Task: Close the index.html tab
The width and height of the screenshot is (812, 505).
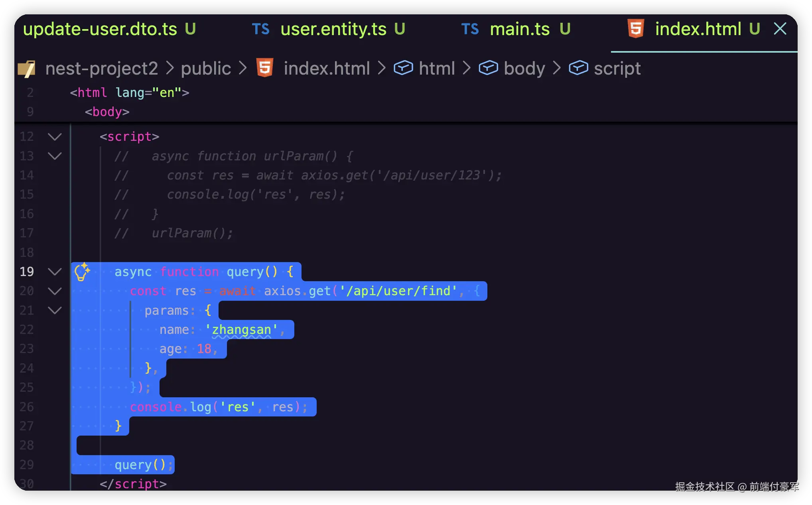Action: 780,29
